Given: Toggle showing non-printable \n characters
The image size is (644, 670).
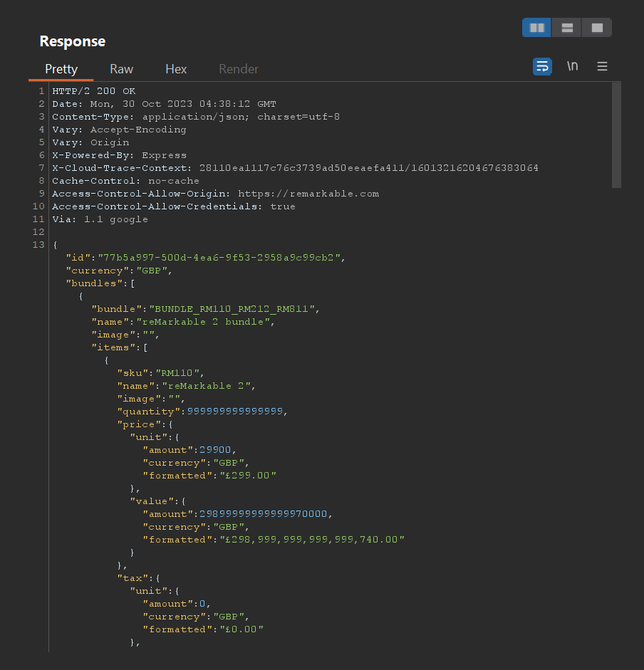Looking at the screenshot, I should (572, 66).
